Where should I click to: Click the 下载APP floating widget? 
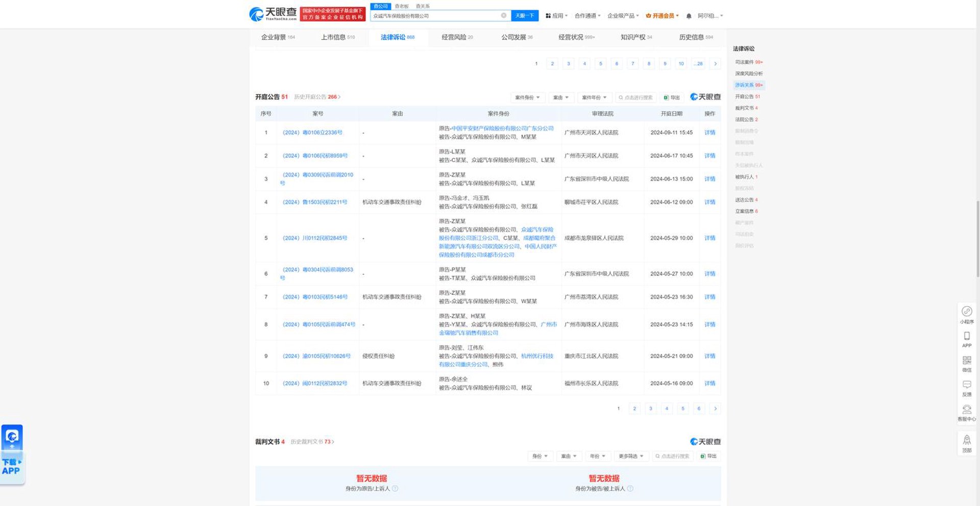[x=12, y=454]
